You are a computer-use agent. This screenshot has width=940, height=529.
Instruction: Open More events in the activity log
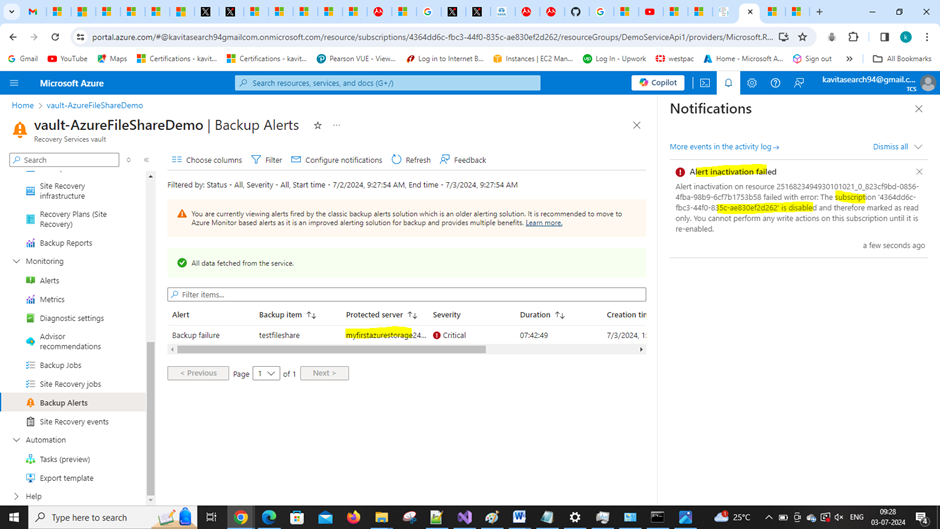[x=724, y=146]
